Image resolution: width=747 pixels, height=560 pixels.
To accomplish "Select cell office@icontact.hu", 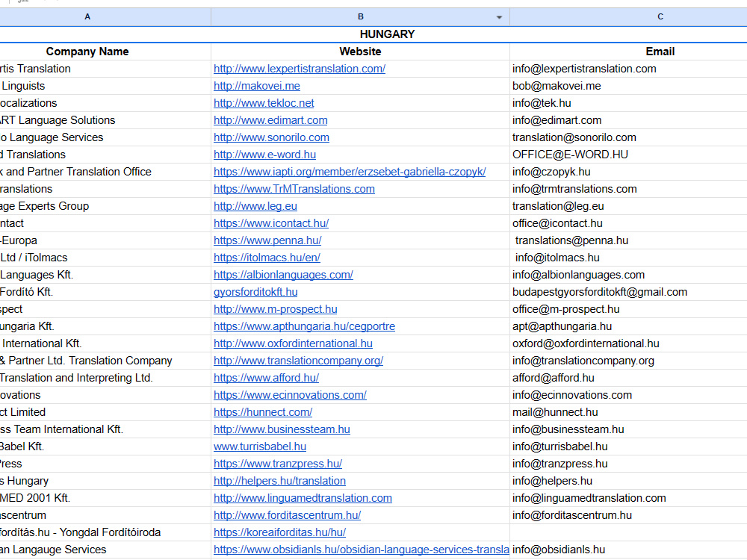I will 628,223.
